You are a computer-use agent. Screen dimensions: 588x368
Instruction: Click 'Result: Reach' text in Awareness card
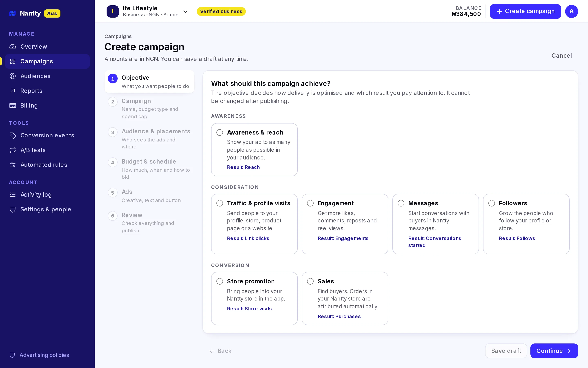(243, 167)
